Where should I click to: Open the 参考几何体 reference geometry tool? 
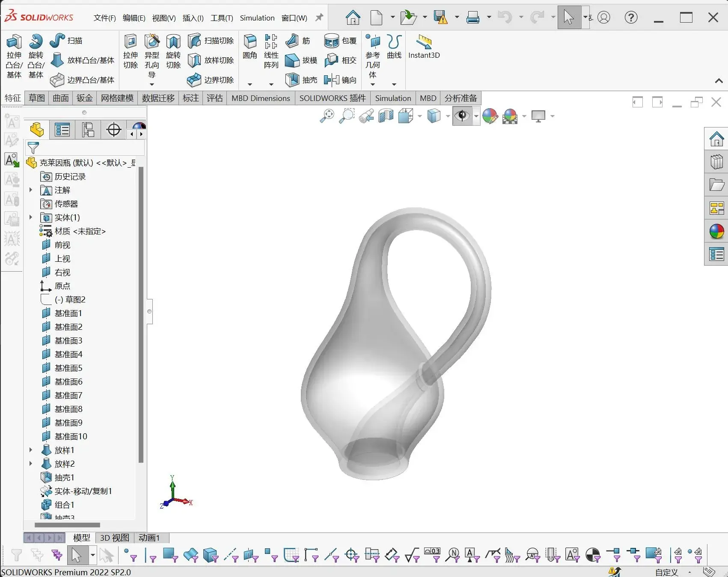(373, 56)
